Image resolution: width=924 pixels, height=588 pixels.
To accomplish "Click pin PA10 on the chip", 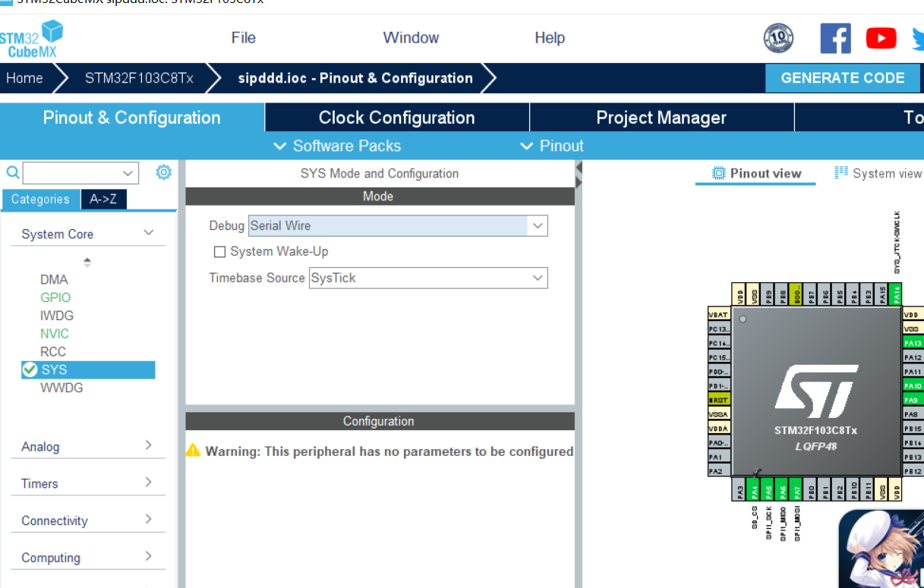I will click(913, 385).
